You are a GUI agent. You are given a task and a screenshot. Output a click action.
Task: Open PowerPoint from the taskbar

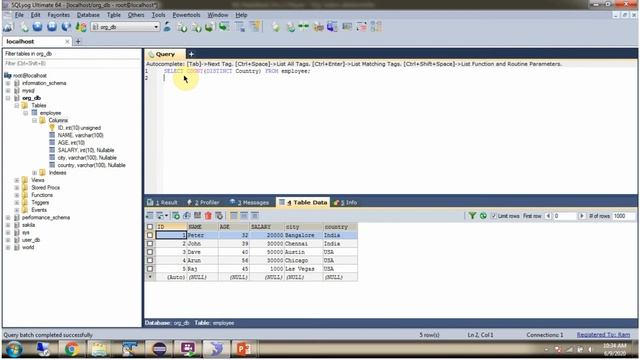[244, 349]
